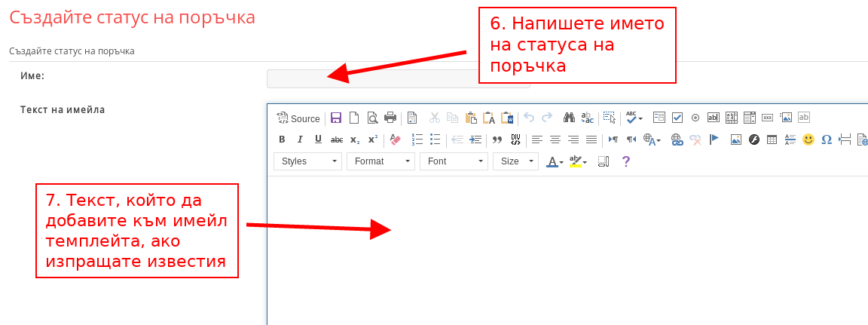Insert an anchor using the flag icon
This screenshot has height=325, width=868.
(x=714, y=140)
